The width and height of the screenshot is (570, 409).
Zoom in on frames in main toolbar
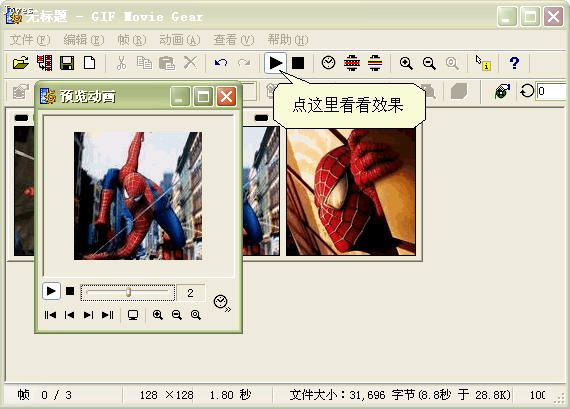coord(406,63)
